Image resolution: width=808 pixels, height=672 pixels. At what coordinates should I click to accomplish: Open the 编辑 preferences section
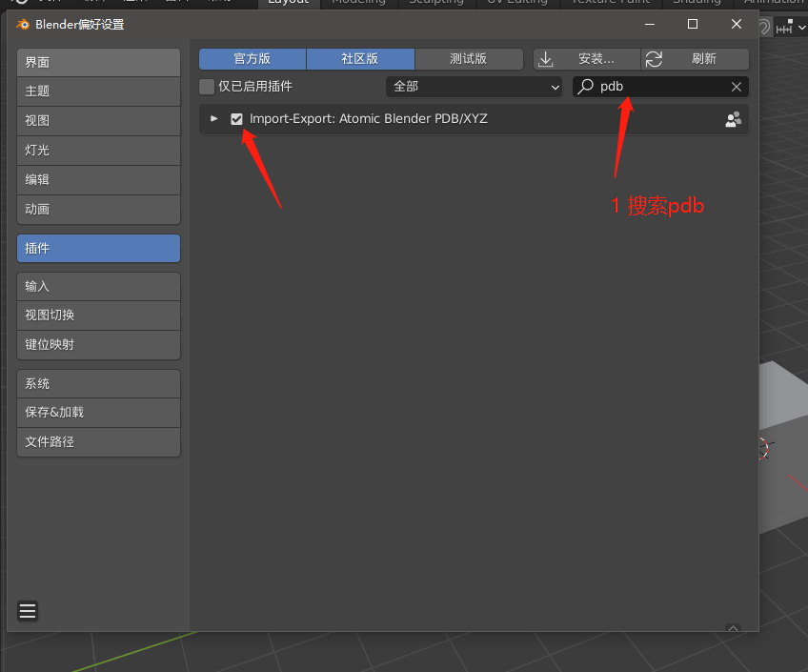tap(98, 180)
